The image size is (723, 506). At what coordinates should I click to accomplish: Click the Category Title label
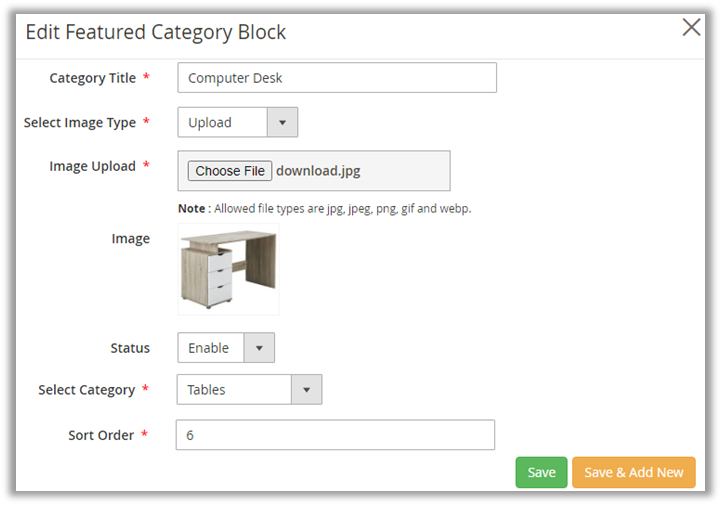click(92, 78)
